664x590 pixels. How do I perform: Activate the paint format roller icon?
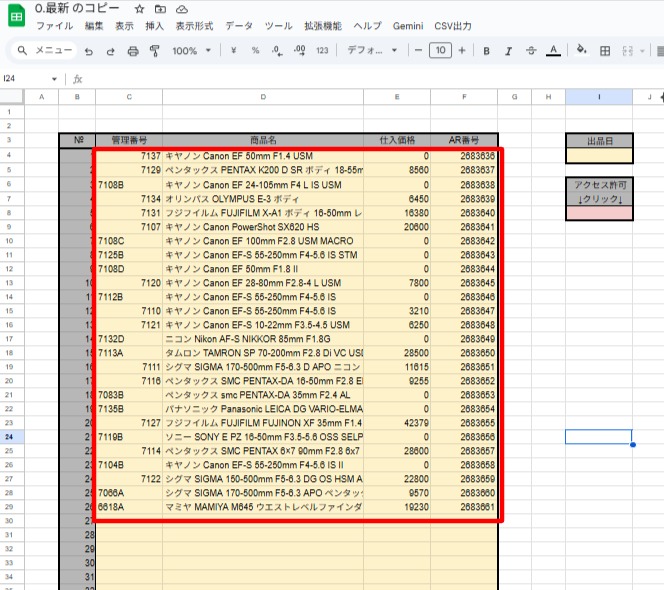155,51
